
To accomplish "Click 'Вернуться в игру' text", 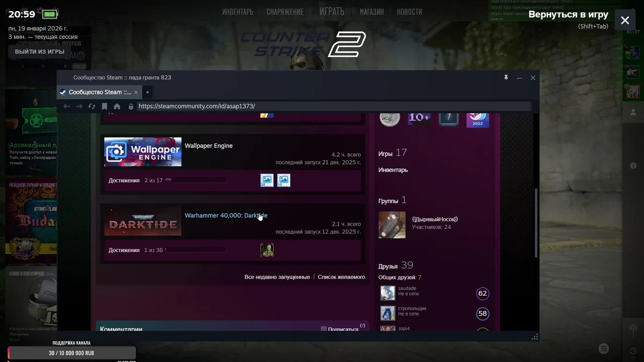I will [x=568, y=15].
